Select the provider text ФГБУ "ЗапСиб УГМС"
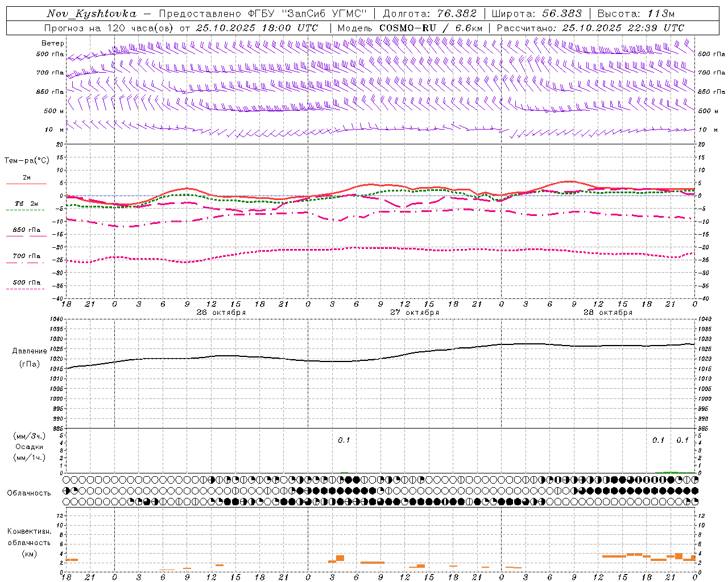 [x=308, y=14]
